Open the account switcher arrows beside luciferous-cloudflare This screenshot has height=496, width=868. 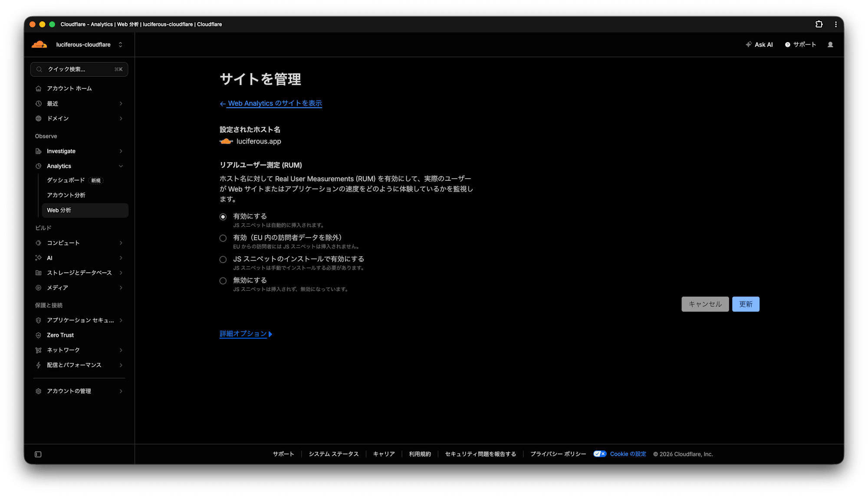click(120, 45)
